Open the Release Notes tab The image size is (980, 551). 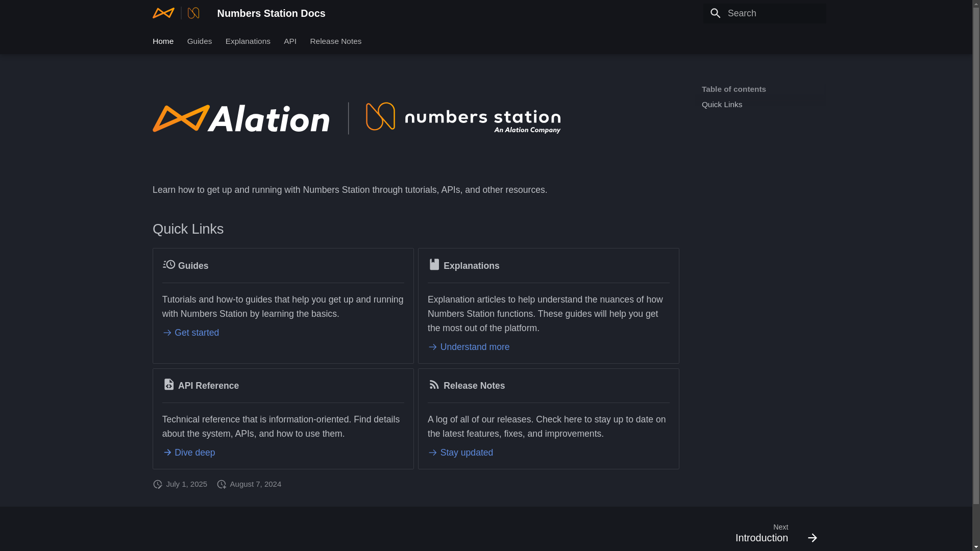(336, 41)
